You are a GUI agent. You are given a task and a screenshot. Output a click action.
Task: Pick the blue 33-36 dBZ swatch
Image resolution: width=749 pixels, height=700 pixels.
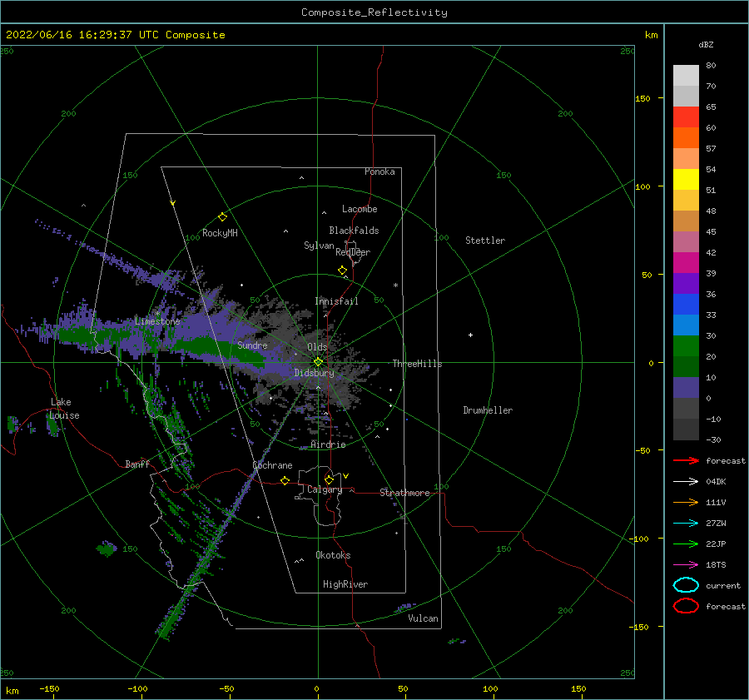pos(686,304)
